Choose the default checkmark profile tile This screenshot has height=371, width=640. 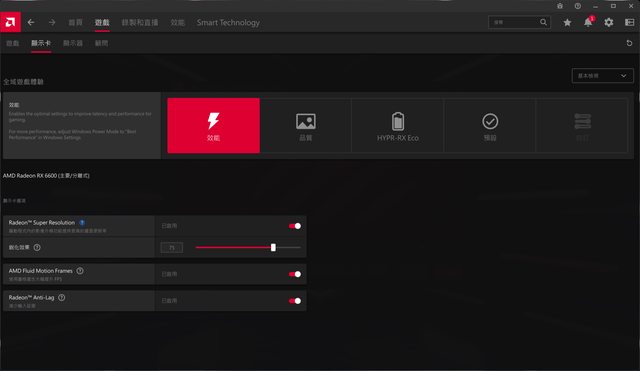click(490, 126)
